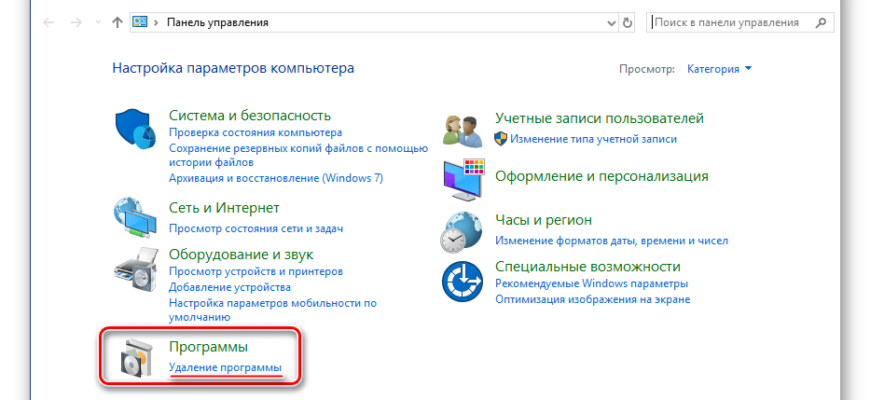Click the UAC shield next to Изменение типа учетной записи
Viewport: 870px width, 400px height.
[500, 139]
